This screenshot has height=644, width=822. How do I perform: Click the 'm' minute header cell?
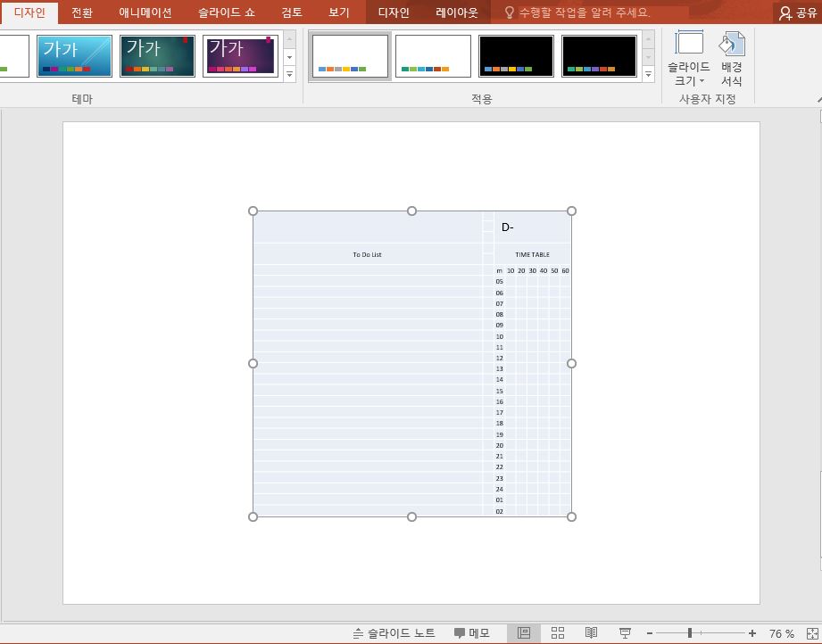pyautogui.click(x=500, y=271)
